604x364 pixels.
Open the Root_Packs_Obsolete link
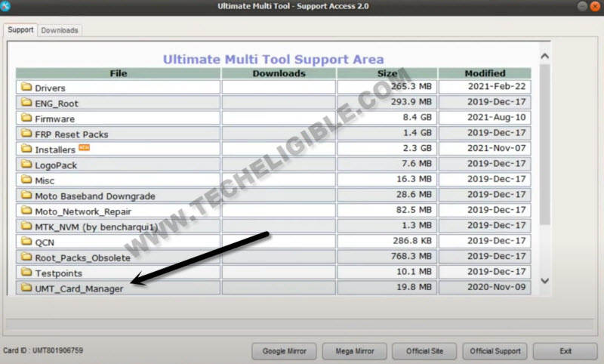(83, 258)
